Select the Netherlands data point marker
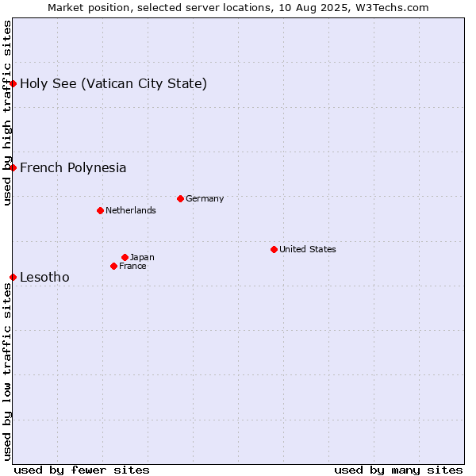476x476 pixels. tap(101, 211)
